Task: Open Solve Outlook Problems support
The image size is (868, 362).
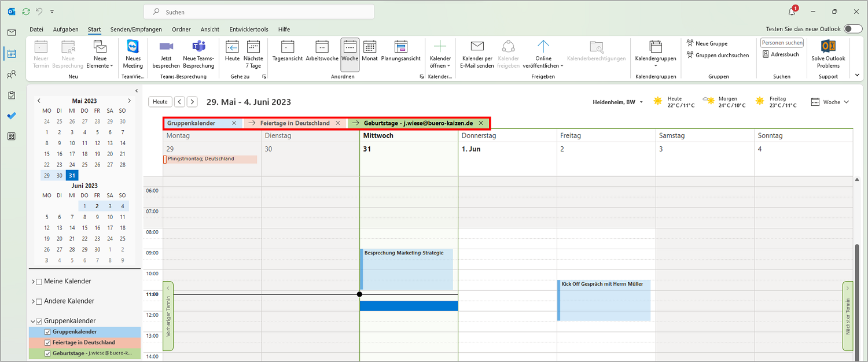Action: (828, 54)
